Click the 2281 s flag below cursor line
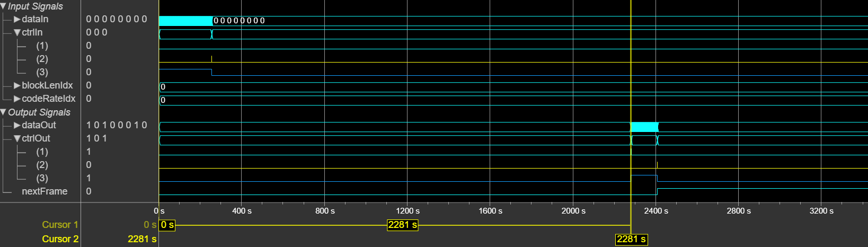 click(631, 239)
